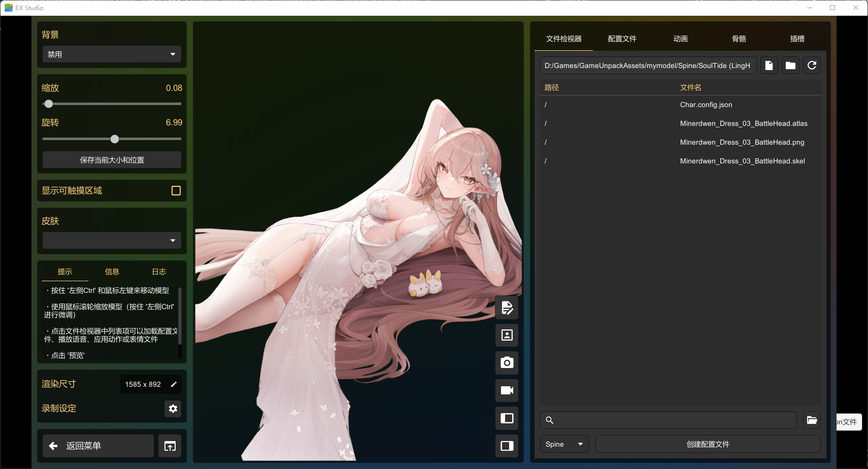Start recording with the video camera icon
Screen dimensions: 868x469
click(507, 390)
